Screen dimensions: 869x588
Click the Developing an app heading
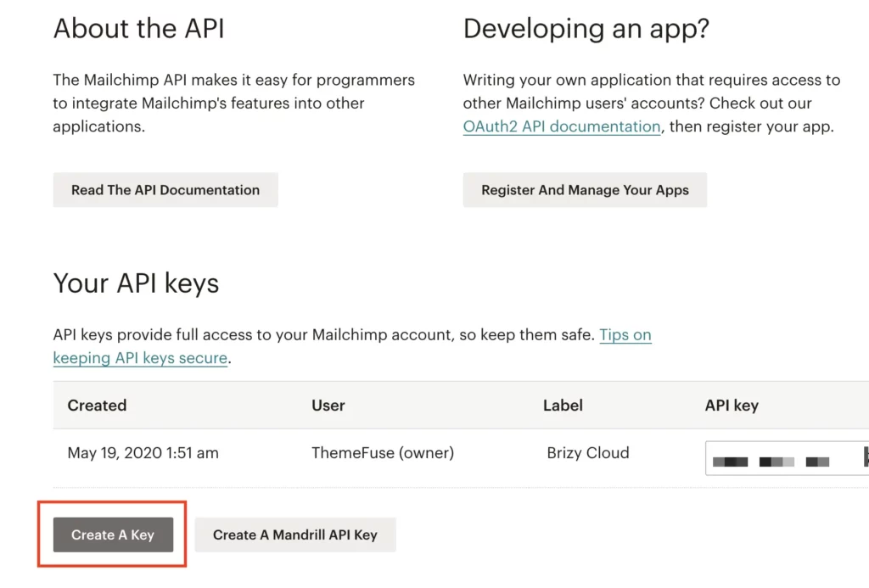586,28
